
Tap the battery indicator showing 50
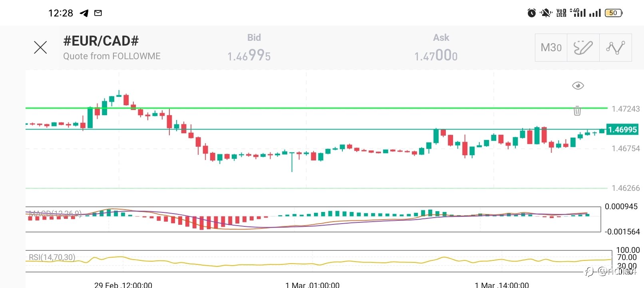(x=614, y=13)
